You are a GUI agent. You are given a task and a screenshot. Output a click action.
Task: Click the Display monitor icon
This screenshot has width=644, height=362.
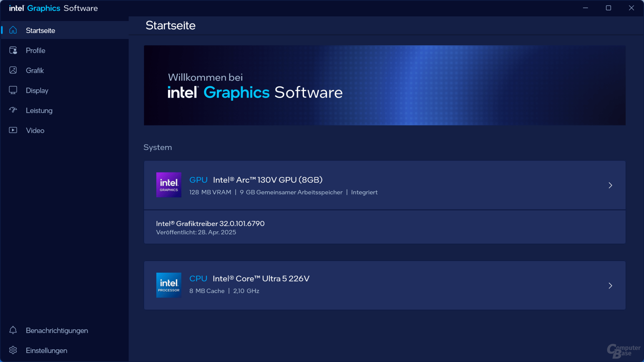pos(13,90)
